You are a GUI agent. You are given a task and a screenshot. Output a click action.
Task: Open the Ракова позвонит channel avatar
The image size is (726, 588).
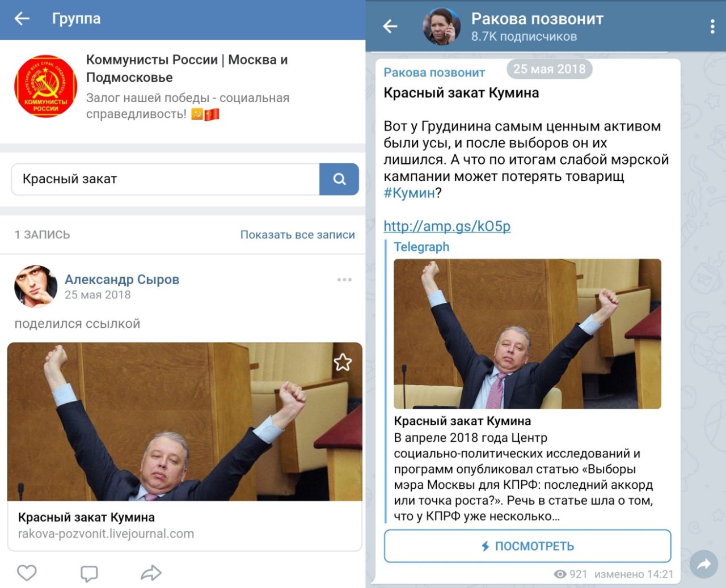pos(442,26)
